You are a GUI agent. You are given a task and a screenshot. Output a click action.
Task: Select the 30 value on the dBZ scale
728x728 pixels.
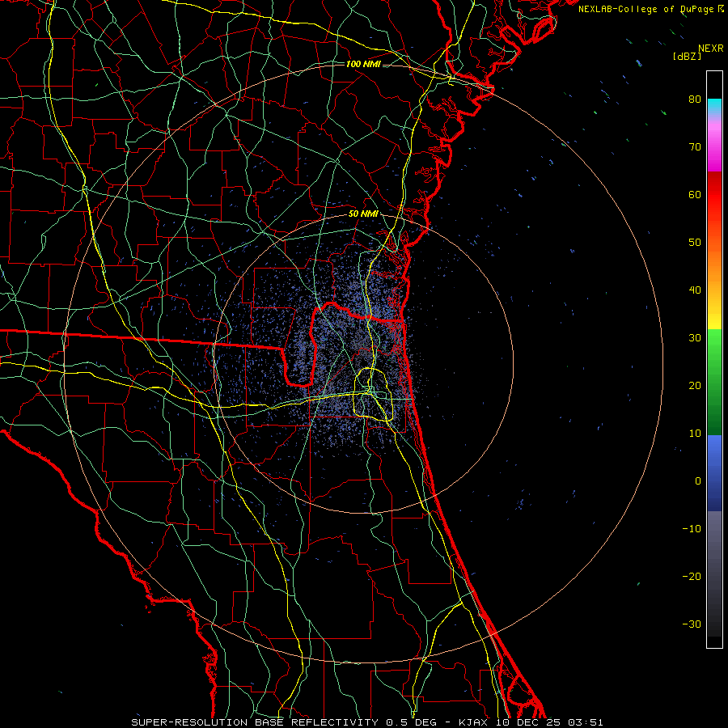(x=695, y=338)
